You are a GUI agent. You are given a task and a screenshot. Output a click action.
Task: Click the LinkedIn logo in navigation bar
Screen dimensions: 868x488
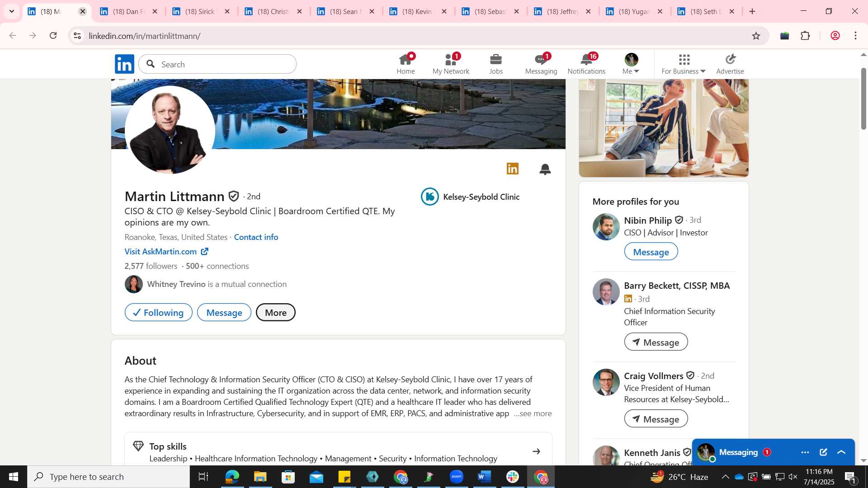click(124, 64)
